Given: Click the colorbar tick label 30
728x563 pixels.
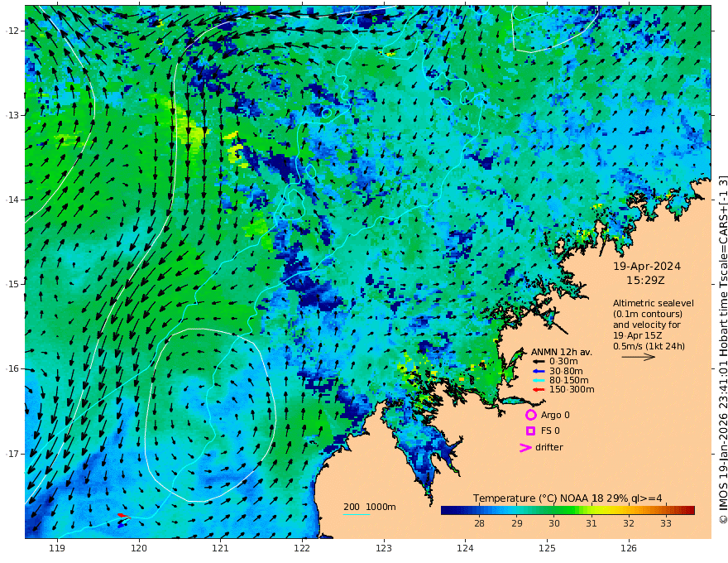Looking at the screenshot, I should 554,523.
